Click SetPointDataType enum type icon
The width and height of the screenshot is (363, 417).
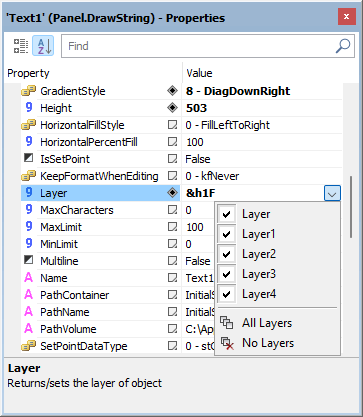pos(29,346)
